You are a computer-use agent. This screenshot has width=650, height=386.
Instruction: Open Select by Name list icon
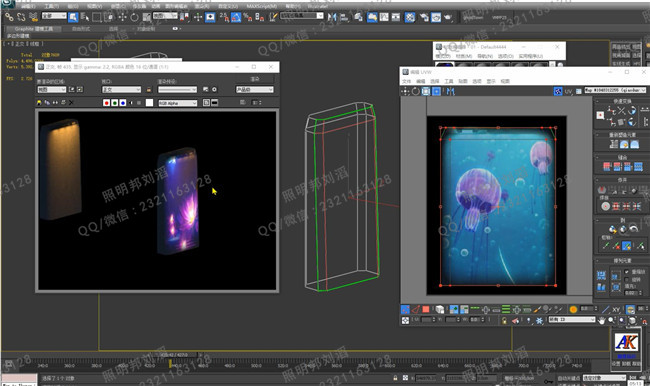click(85, 17)
